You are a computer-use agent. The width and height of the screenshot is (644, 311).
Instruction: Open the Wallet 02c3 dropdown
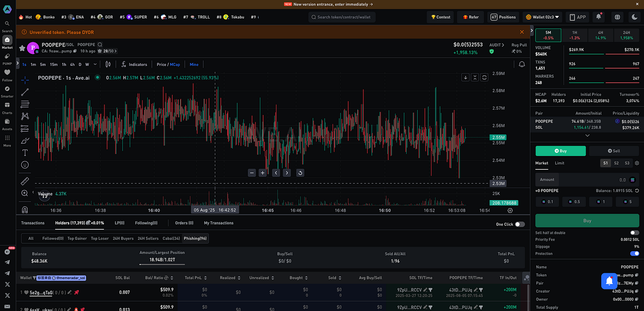(x=543, y=17)
